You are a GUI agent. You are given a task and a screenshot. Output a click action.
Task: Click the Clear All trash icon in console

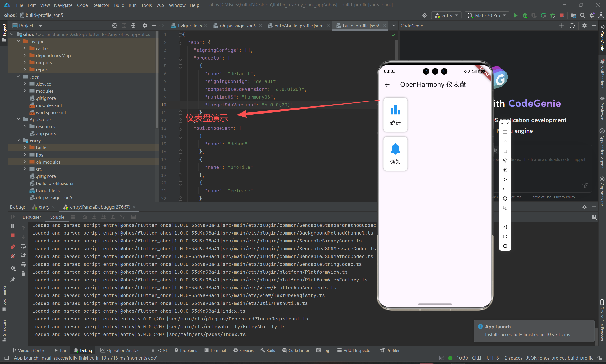click(x=23, y=274)
